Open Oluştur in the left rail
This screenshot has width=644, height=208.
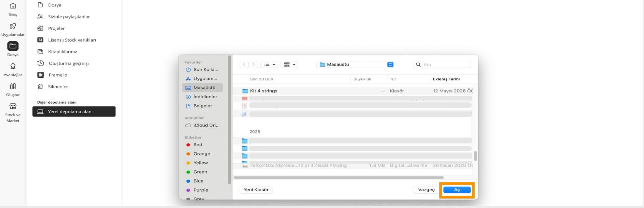coord(13,90)
